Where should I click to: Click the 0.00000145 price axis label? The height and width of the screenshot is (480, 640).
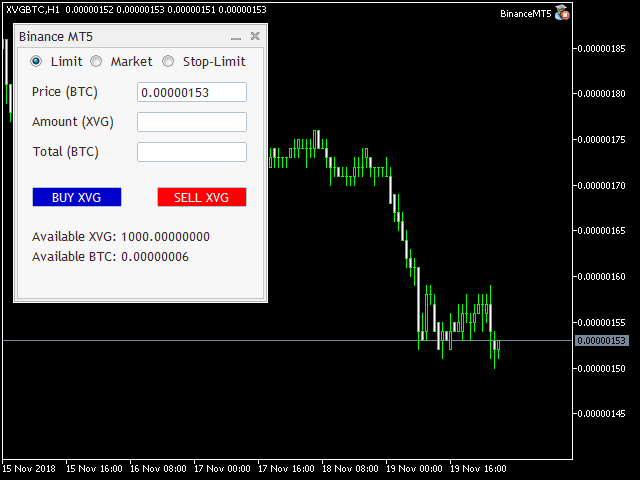[601, 414]
